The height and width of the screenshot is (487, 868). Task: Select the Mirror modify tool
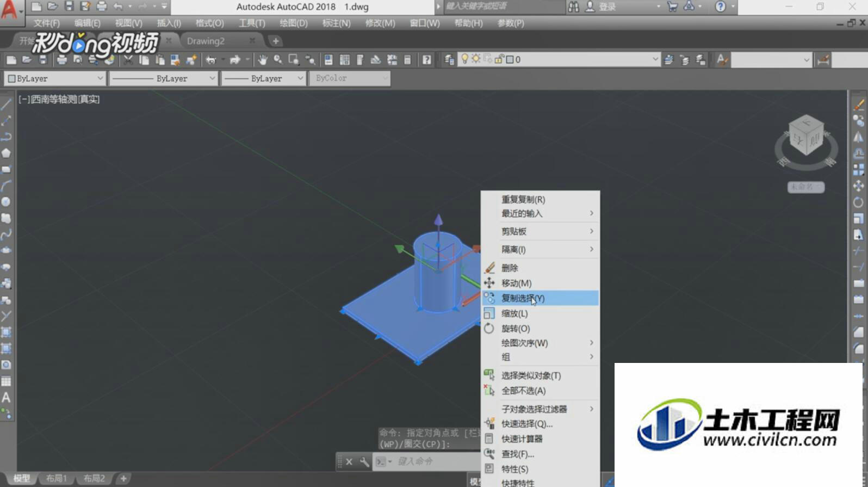point(859,137)
